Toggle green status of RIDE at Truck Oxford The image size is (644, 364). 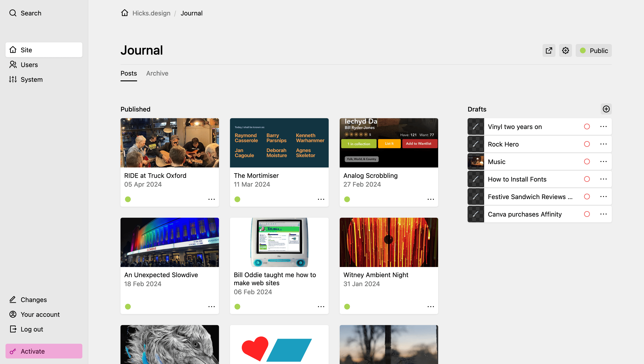[x=128, y=199]
